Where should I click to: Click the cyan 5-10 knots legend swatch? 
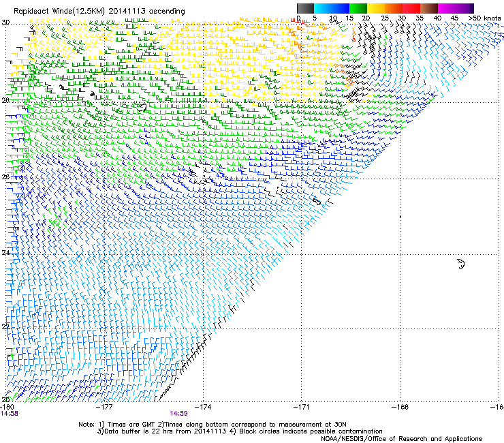pyautogui.click(x=323, y=8)
